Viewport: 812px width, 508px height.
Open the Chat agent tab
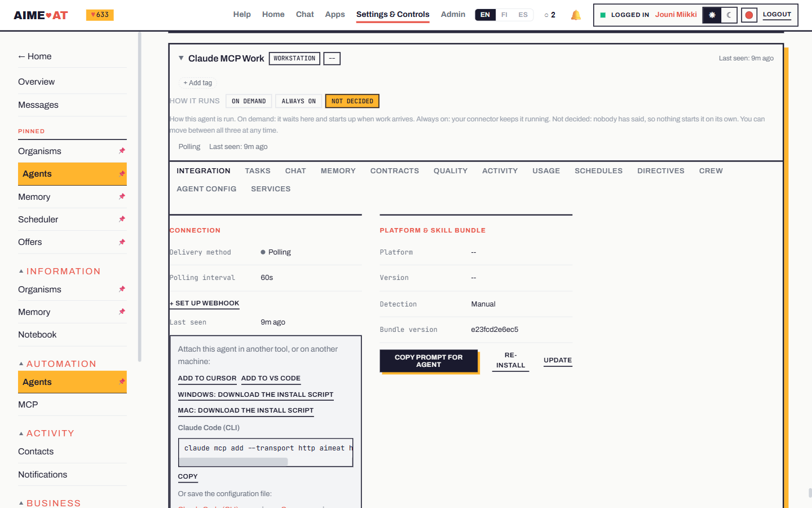pyautogui.click(x=295, y=171)
